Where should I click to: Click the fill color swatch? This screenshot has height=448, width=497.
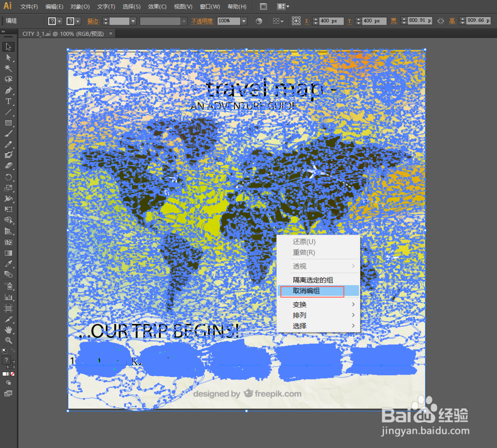(x=6, y=360)
